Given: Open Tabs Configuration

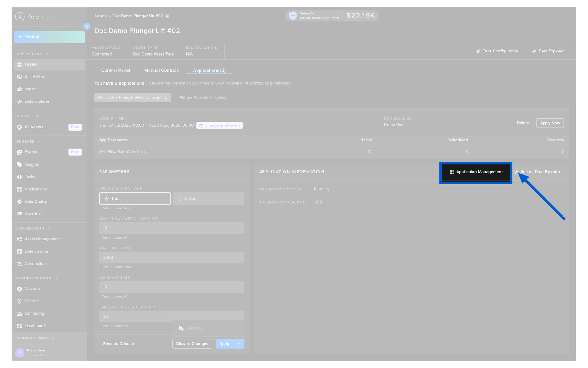Looking at the screenshot, I should 497,51.
